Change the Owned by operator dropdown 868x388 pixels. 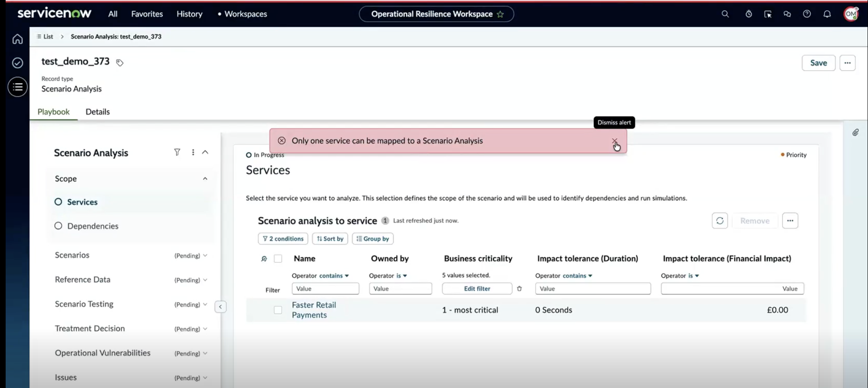[x=401, y=276]
